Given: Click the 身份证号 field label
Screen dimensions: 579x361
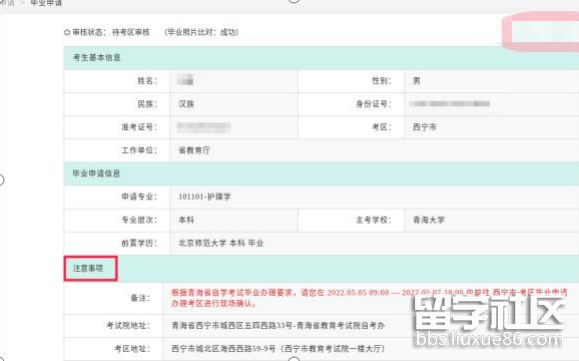Looking at the screenshot, I should point(373,104).
